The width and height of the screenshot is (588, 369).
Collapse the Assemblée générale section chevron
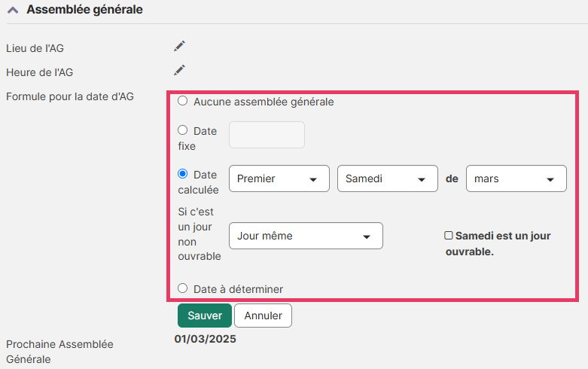(x=13, y=11)
